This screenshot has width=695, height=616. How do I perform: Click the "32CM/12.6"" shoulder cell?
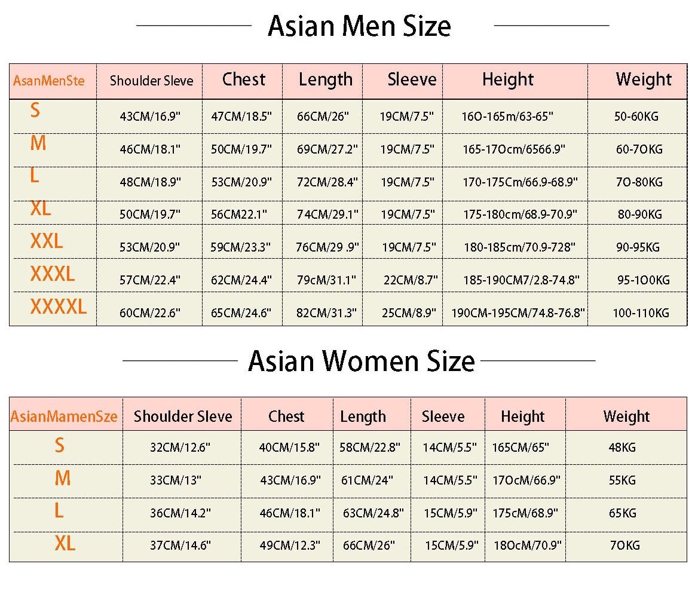click(x=180, y=447)
